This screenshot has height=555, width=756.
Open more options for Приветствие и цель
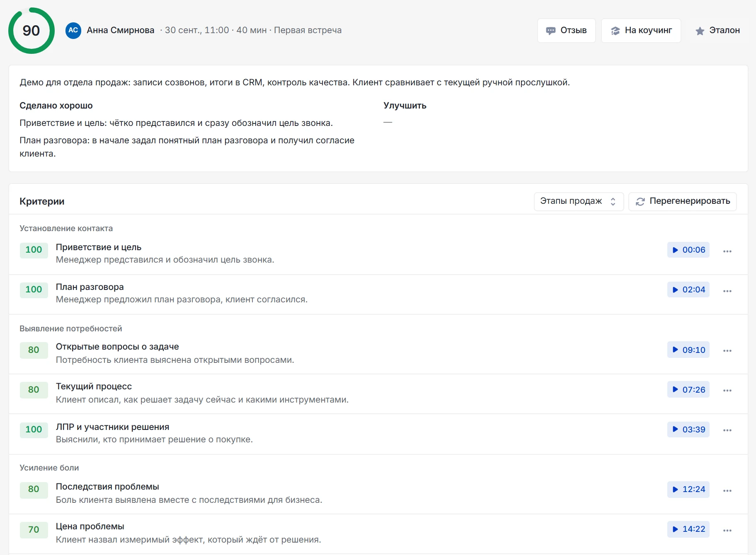coord(727,251)
